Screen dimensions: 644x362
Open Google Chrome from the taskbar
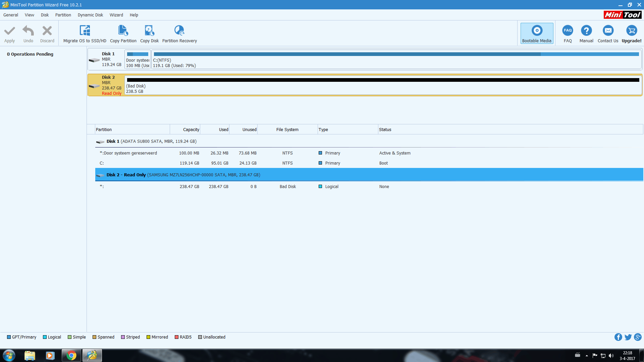(x=71, y=355)
